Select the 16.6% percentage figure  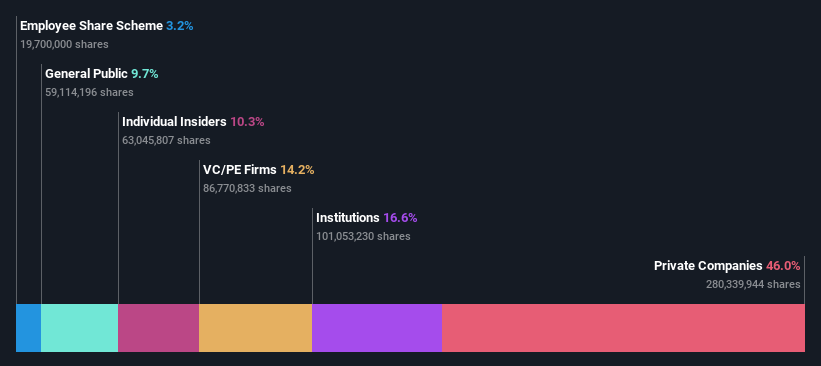[400, 218]
